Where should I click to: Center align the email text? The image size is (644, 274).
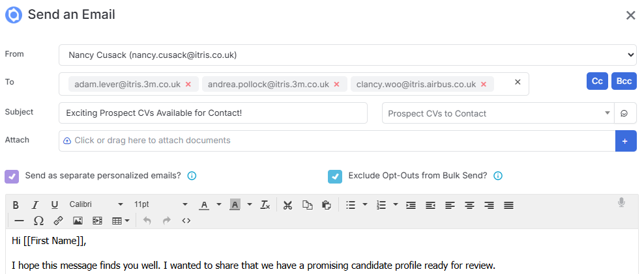469,204
